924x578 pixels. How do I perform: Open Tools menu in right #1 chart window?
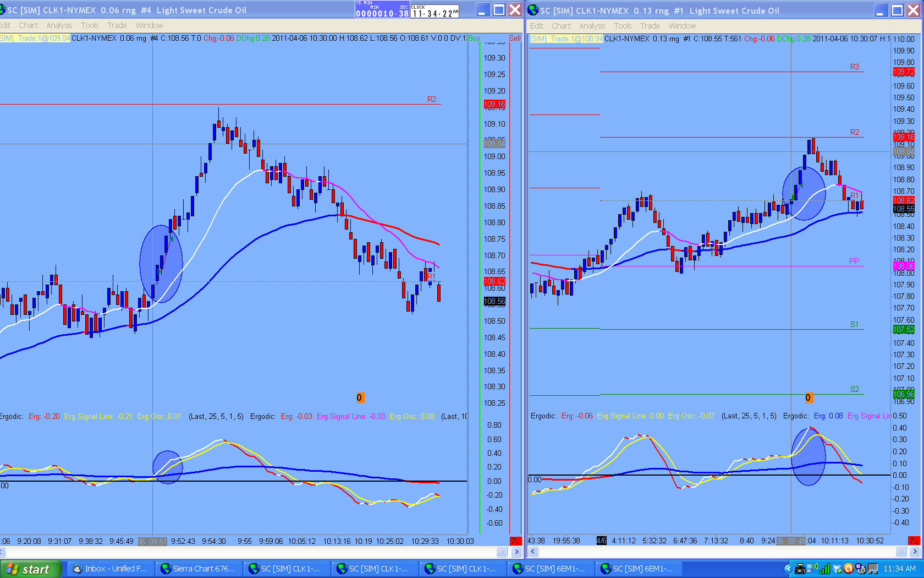click(623, 26)
